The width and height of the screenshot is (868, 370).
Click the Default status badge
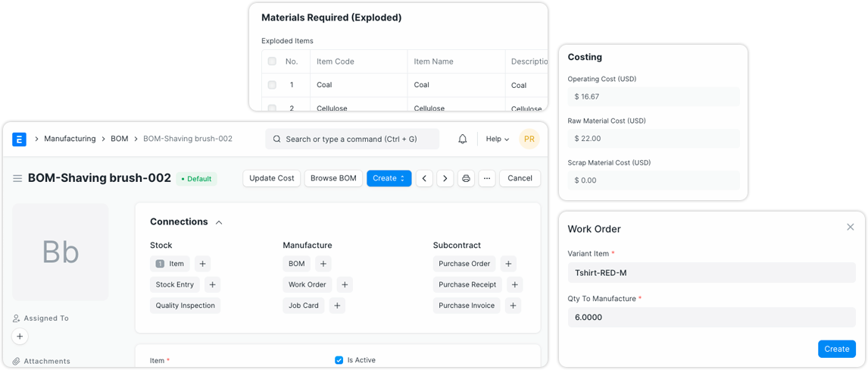tap(196, 179)
